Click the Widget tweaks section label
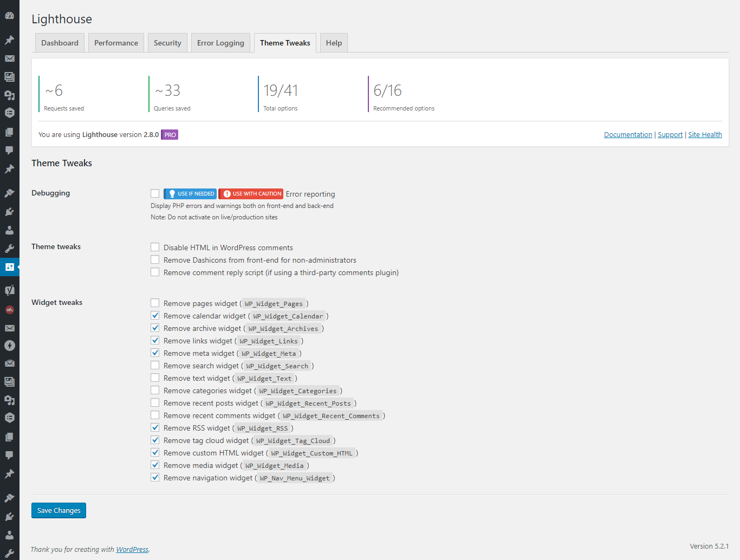740x560 pixels. coord(57,303)
